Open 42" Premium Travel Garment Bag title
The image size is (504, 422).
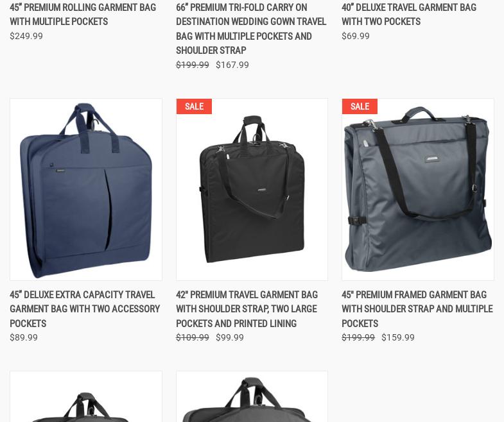tap(247, 309)
